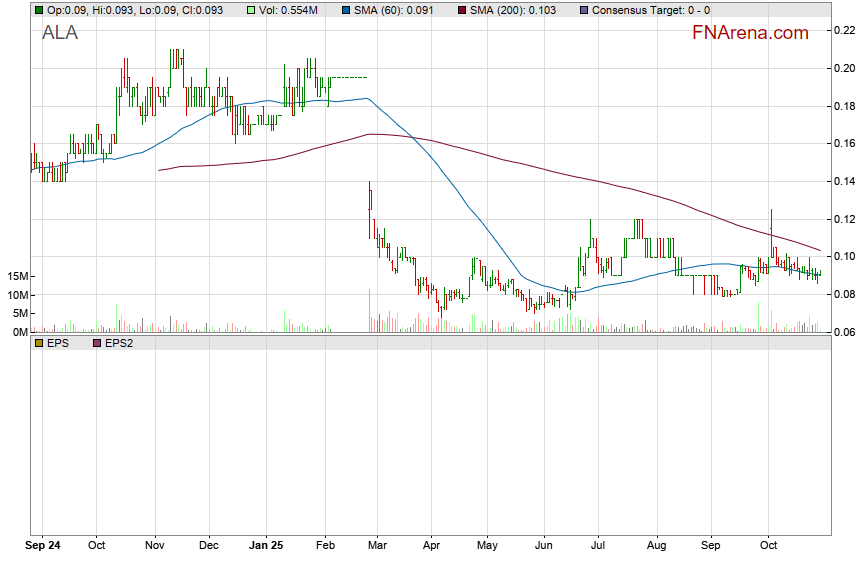Click the purple Consensus Target legend square
Image resolution: width=859 pixels, height=566 pixels.
583,10
